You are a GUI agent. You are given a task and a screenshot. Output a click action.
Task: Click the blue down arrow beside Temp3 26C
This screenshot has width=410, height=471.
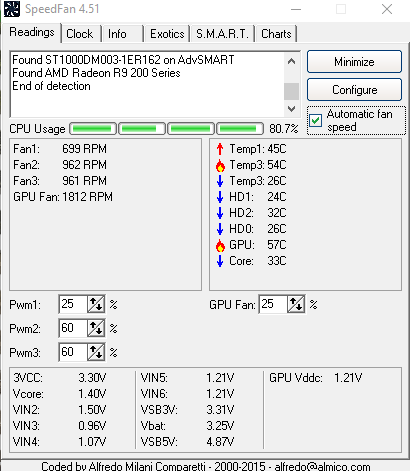pos(220,181)
